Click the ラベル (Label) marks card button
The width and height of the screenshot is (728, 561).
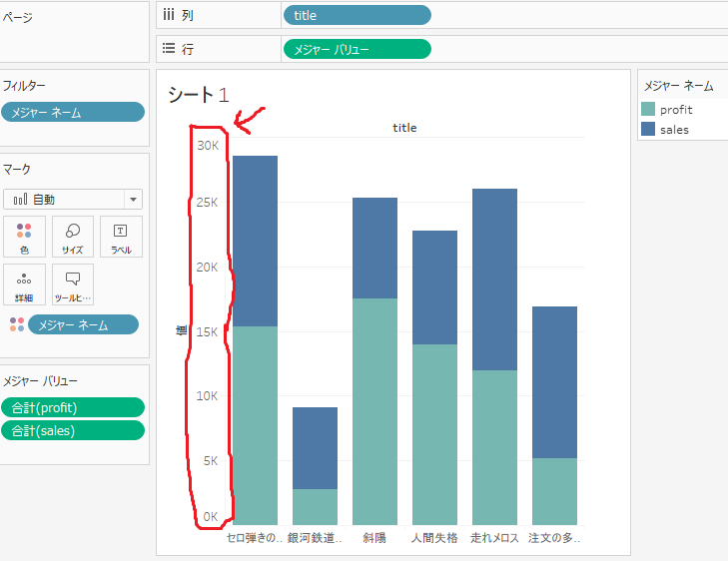pos(121,237)
